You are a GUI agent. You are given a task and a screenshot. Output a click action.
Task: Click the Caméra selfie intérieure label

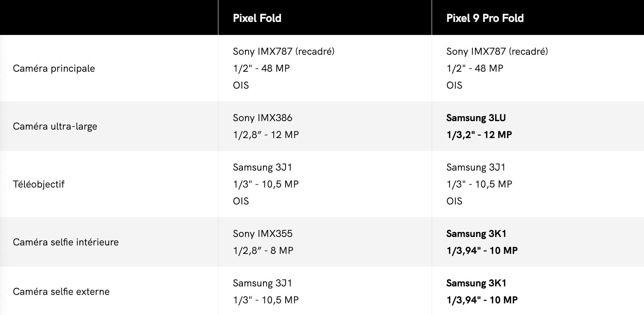pyautogui.click(x=66, y=242)
